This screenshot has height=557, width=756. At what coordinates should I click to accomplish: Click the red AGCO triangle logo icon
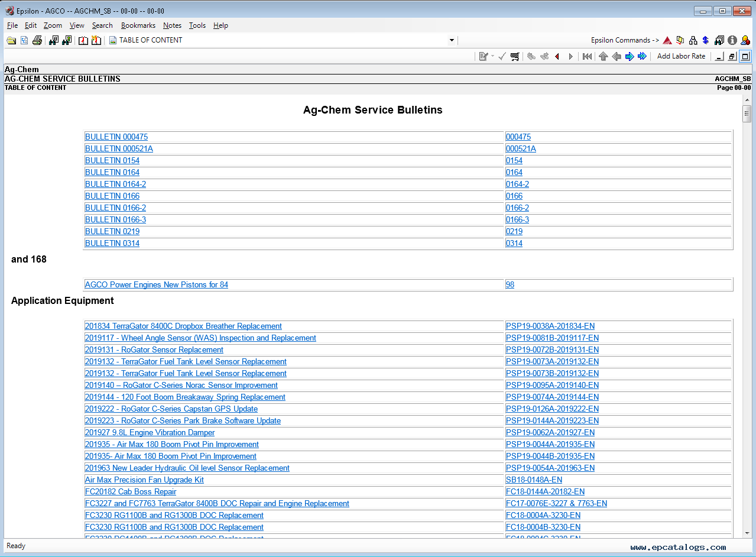click(x=667, y=40)
